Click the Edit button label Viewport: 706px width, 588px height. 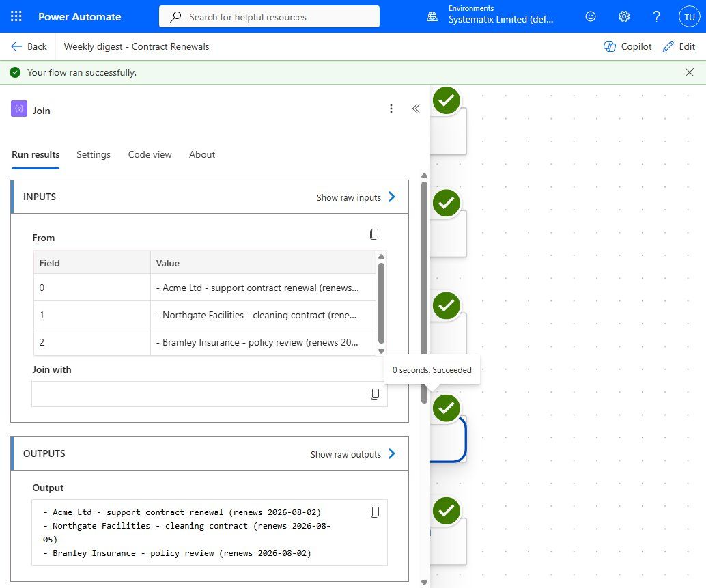[687, 46]
